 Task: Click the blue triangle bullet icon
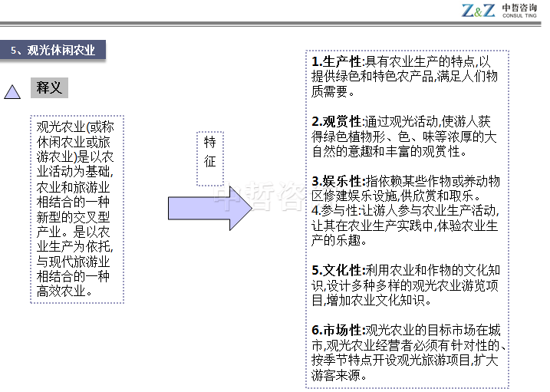click(12, 92)
